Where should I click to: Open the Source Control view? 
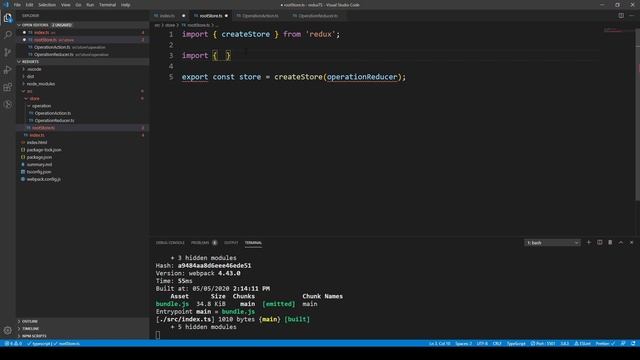point(8,52)
